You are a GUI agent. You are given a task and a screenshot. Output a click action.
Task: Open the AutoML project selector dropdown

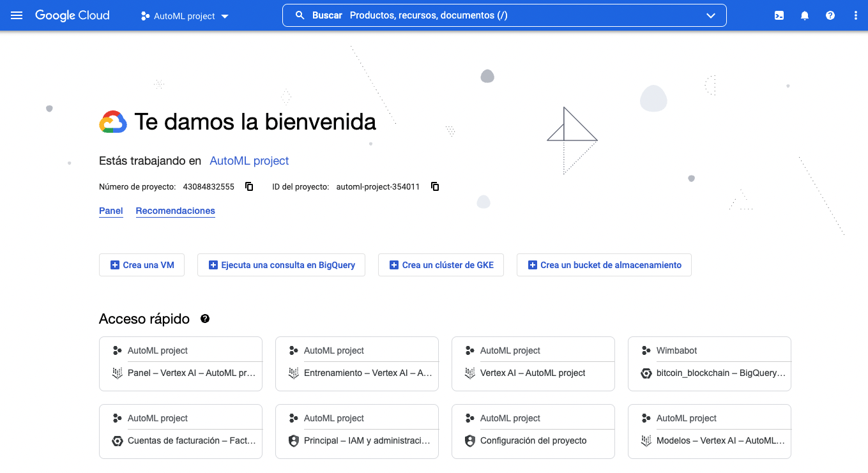tap(185, 16)
